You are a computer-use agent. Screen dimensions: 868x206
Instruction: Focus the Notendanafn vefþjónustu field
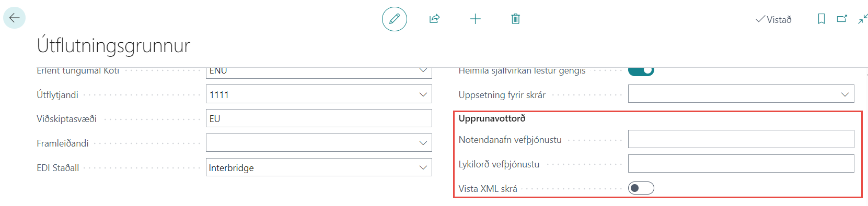pos(741,139)
